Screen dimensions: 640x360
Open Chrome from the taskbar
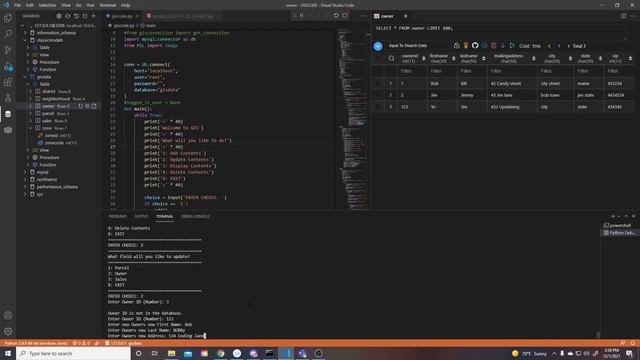tap(220, 353)
